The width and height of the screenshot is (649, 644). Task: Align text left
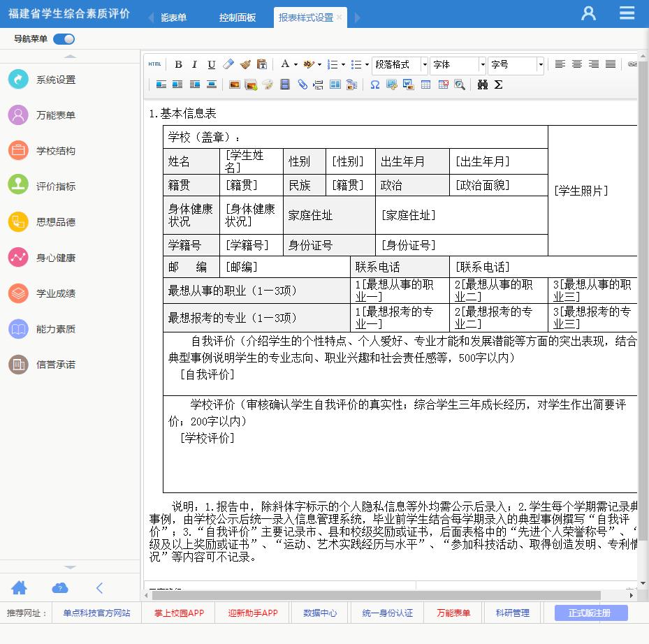pos(560,64)
